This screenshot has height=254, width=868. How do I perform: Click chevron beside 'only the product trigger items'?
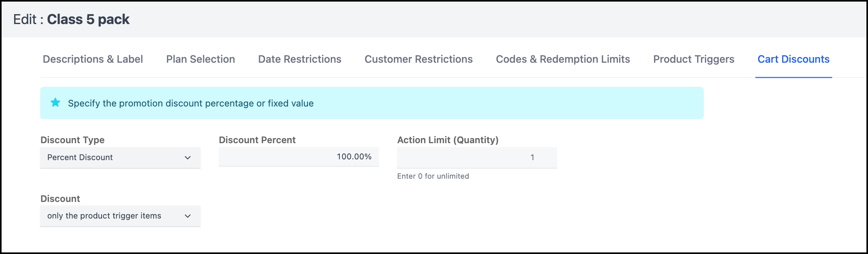188,216
